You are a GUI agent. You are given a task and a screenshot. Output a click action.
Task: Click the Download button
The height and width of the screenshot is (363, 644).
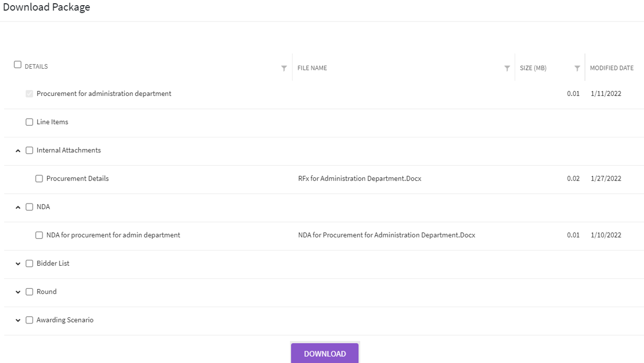(325, 353)
